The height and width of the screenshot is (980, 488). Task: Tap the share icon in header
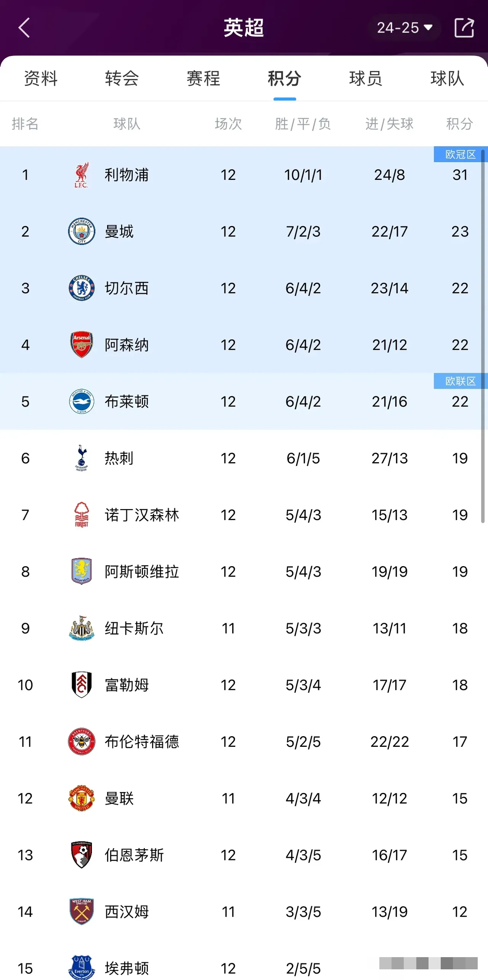464,28
